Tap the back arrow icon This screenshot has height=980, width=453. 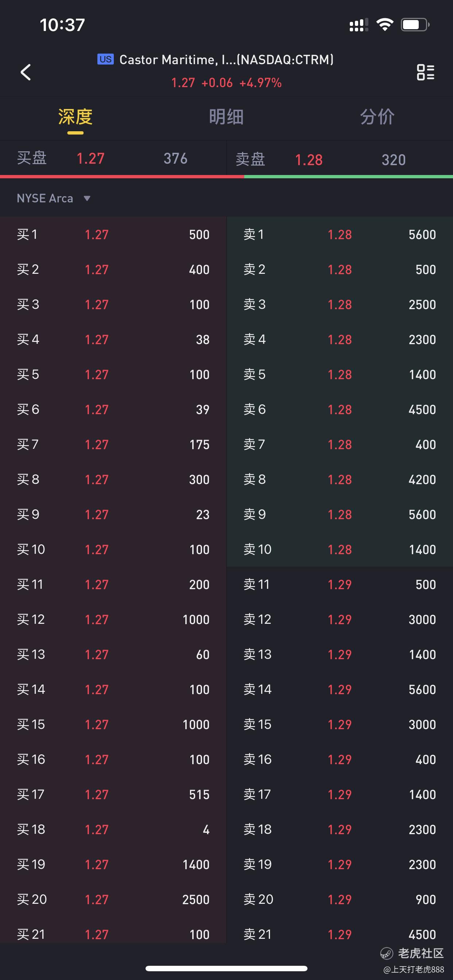click(x=26, y=72)
